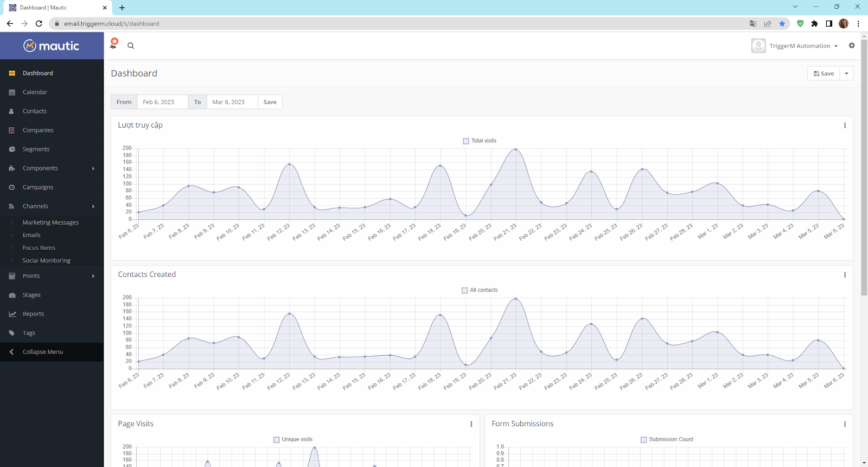Image resolution: width=868 pixels, height=467 pixels.
Task: Open the Form Submissions widget options menu
Action: pos(845,424)
